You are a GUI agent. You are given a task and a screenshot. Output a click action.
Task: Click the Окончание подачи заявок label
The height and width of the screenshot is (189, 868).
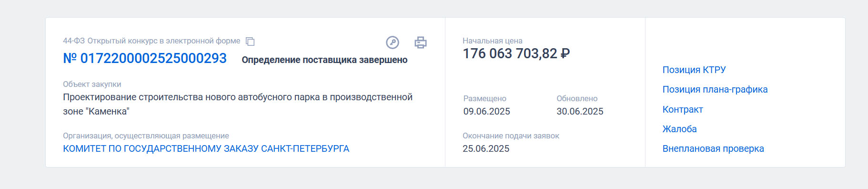point(511,136)
